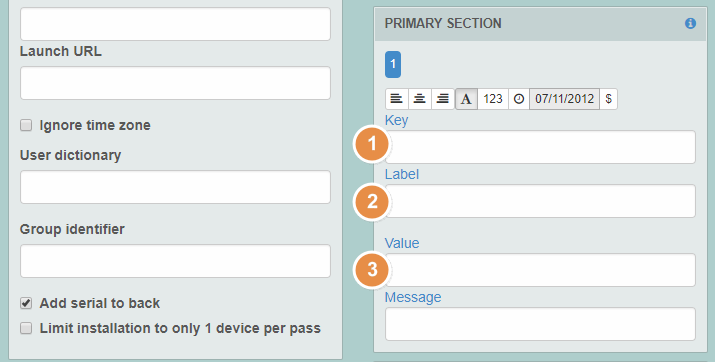Select the align right icon
Viewport: 715px width, 362px height.
click(443, 99)
